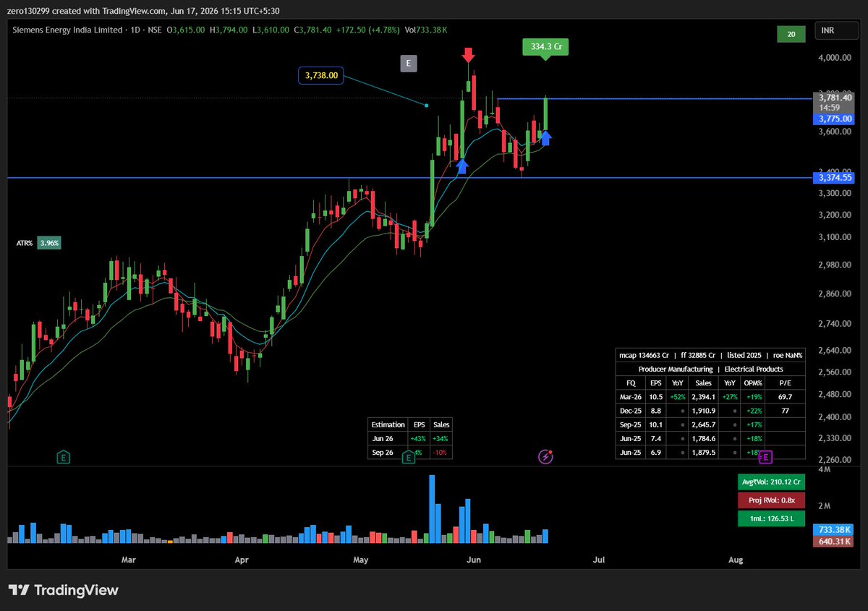This screenshot has width=868, height=611.
Task: Click the Sep-25 quarter row label
Action: point(629,424)
